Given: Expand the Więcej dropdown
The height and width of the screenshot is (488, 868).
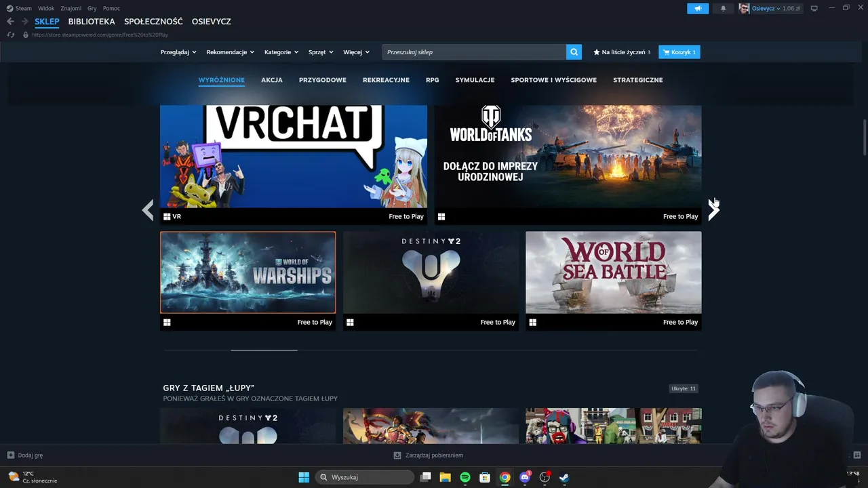Looking at the screenshot, I should pos(357,52).
